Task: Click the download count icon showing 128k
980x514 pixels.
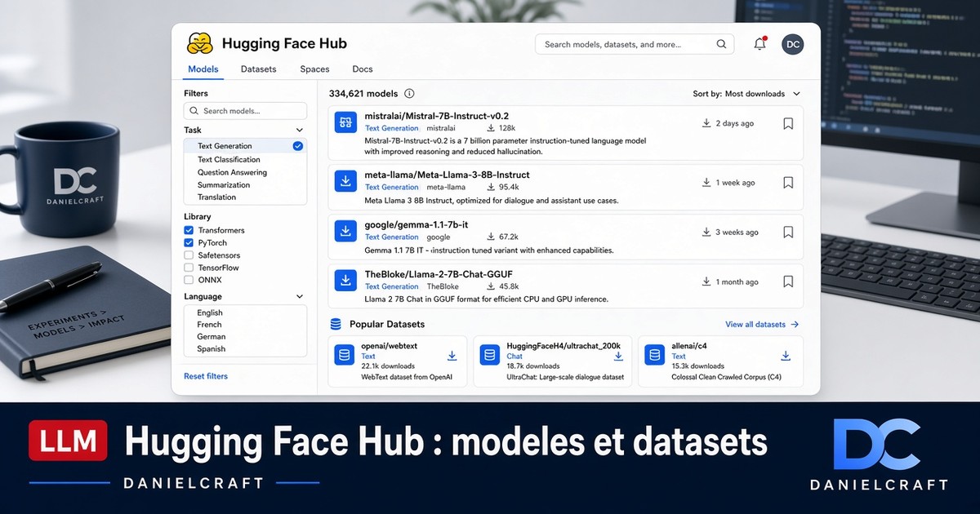Action: 491,128
